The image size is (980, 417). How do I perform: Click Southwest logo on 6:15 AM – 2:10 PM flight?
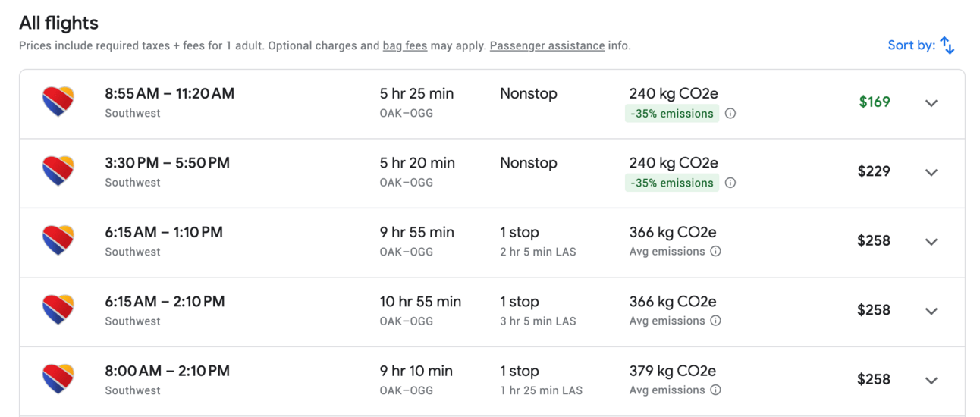tap(58, 310)
